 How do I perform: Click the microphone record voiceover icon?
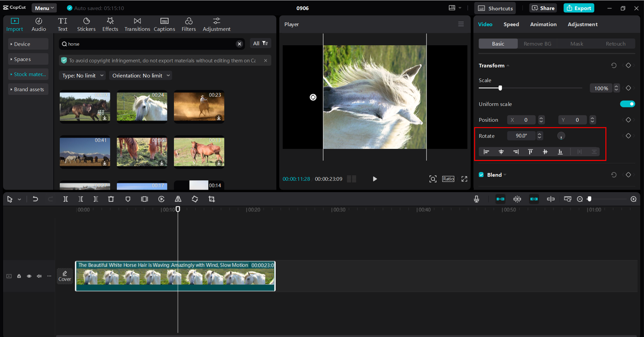click(x=476, y=199)
